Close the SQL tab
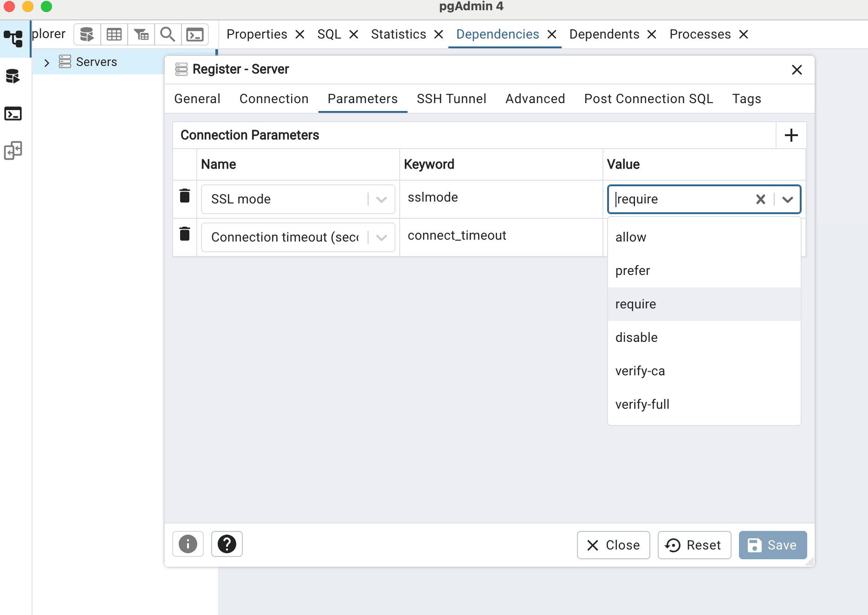 [x=354, y=34]
